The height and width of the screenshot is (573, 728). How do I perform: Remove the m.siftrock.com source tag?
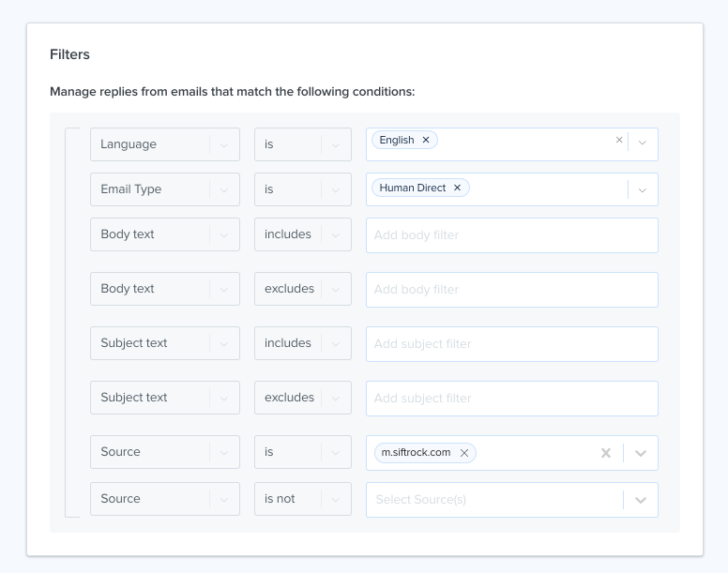(x=463, y=453)
